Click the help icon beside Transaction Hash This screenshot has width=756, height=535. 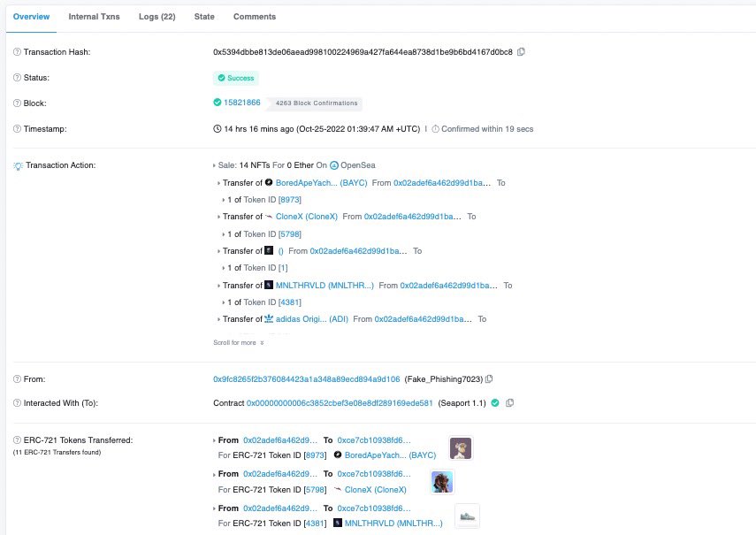(x=17, y=51)
